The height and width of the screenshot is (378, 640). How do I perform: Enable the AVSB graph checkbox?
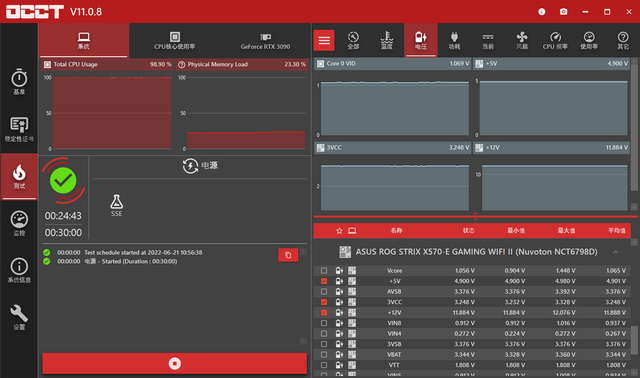(324, 291)
